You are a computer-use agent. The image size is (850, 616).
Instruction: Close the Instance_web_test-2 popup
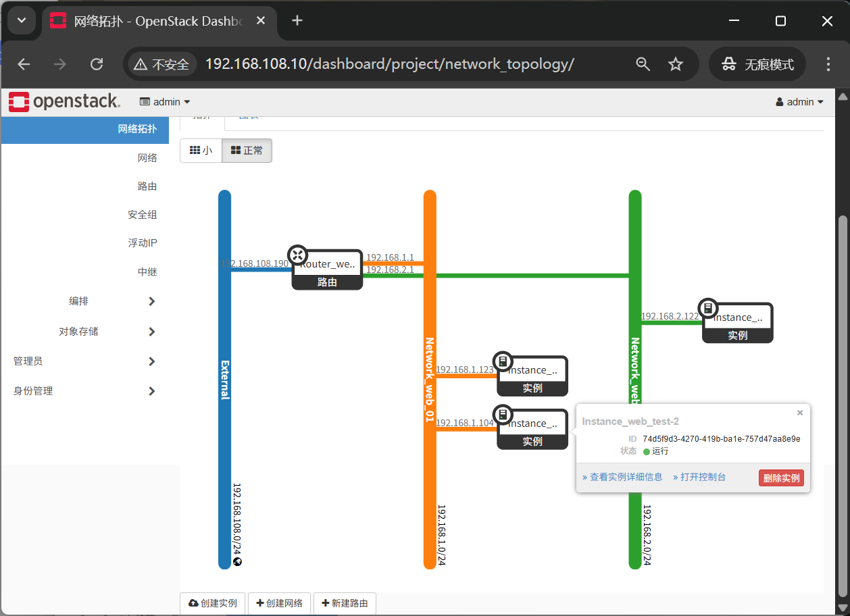pos(800,413)
